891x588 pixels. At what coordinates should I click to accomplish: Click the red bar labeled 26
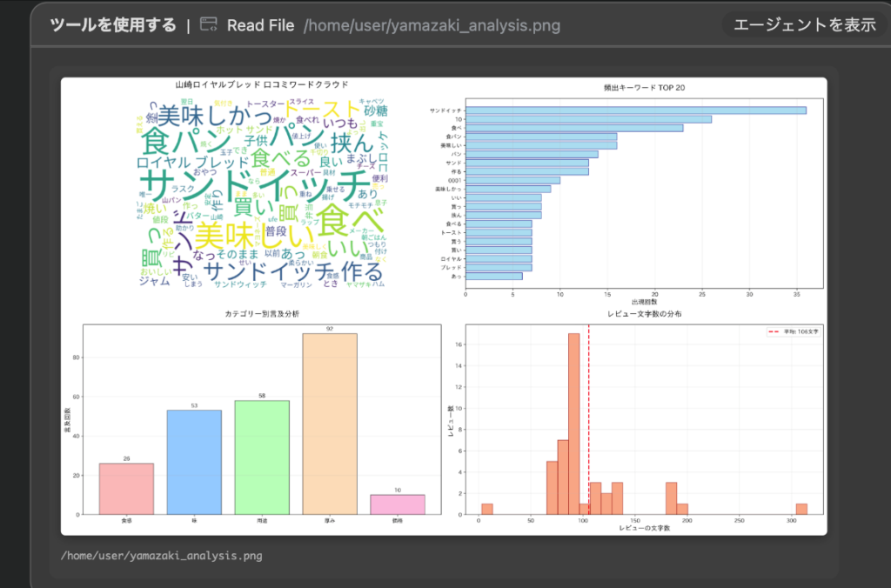click(x=126, y=489)
